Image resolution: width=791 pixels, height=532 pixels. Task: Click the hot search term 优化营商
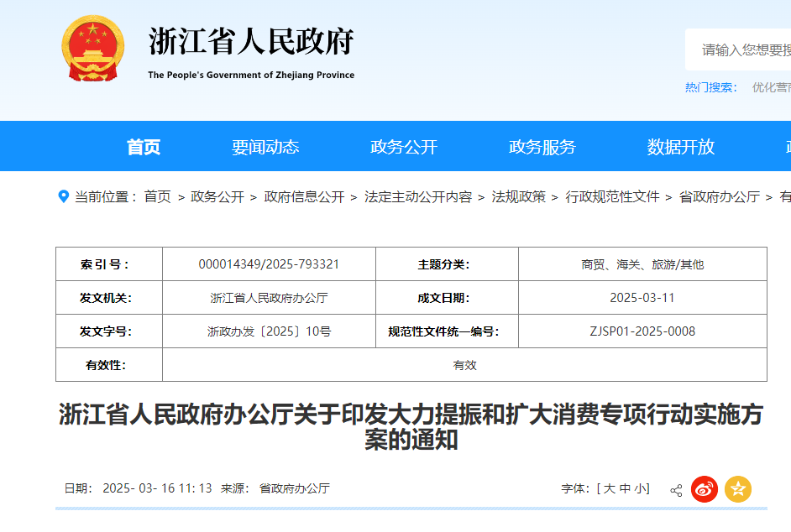773,86
